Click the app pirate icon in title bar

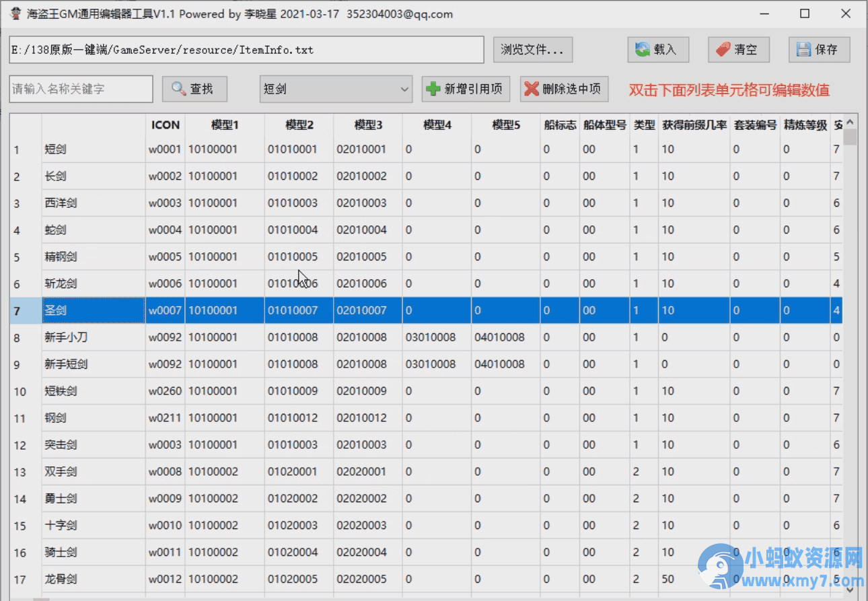pos(15,13)
